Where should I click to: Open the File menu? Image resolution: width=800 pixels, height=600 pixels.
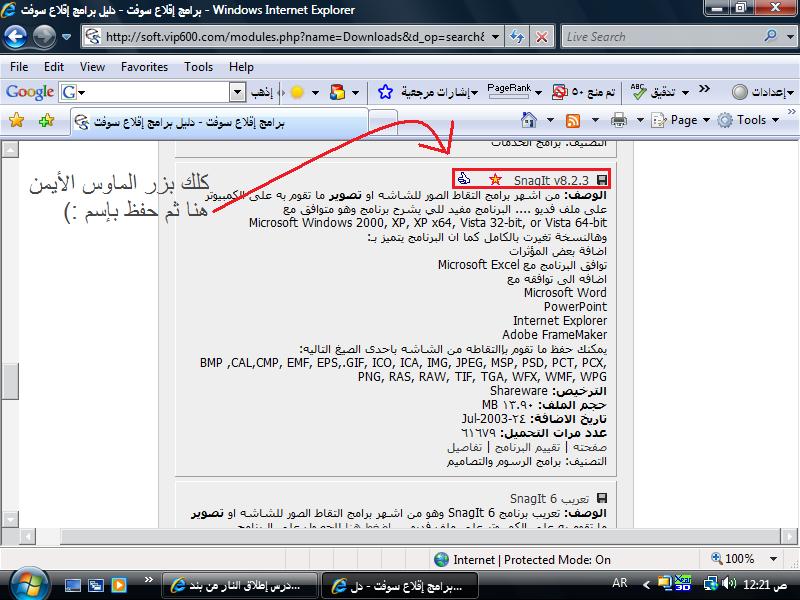coord(19,67)
